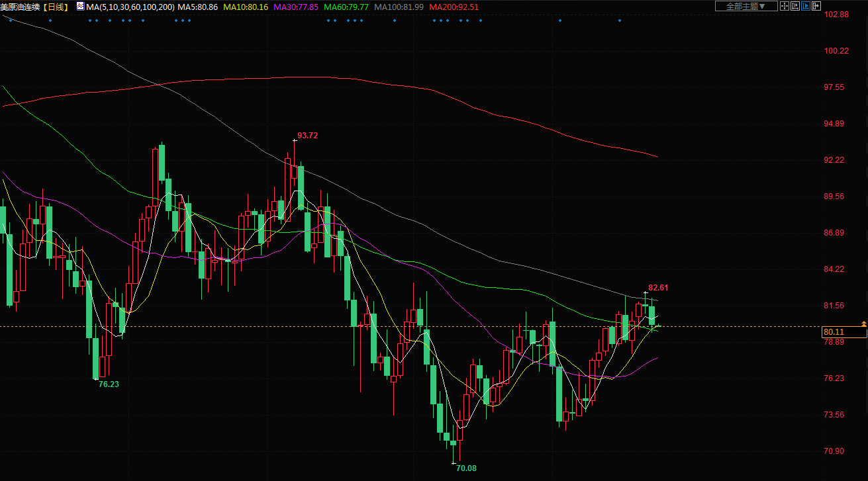Click the MA indicator settings icon
The image size is (868, 481).
[x=81, y=7]
